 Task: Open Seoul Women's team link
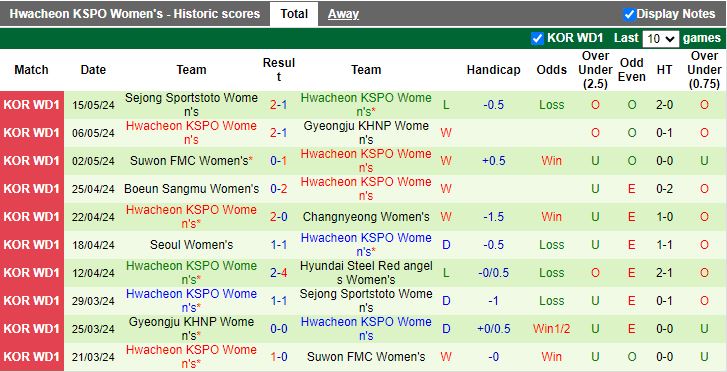click(x=191, y=245)
